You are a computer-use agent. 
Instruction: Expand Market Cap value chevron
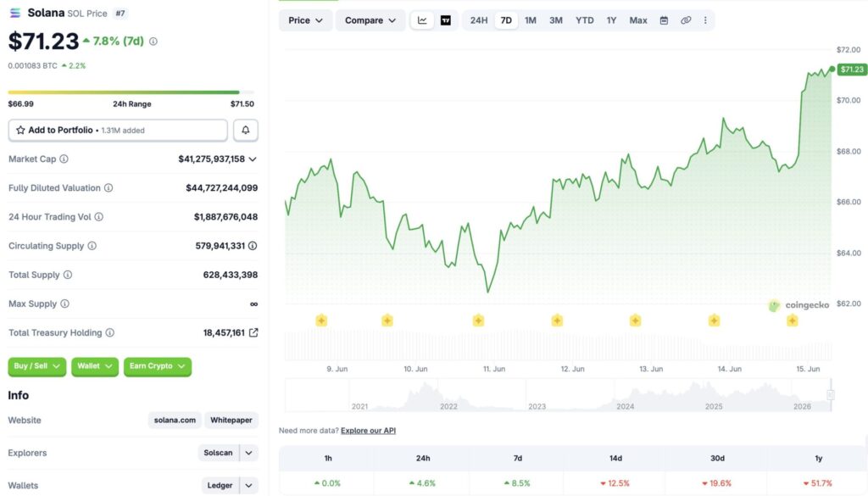coord(253,159)
